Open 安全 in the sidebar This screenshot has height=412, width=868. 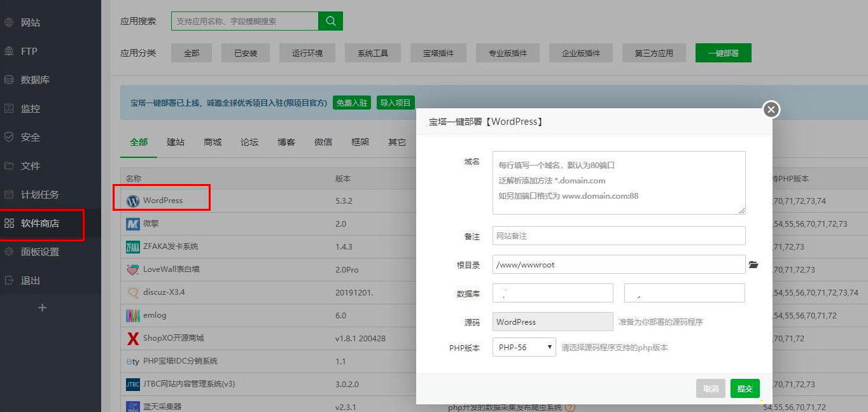coord(31,137)
